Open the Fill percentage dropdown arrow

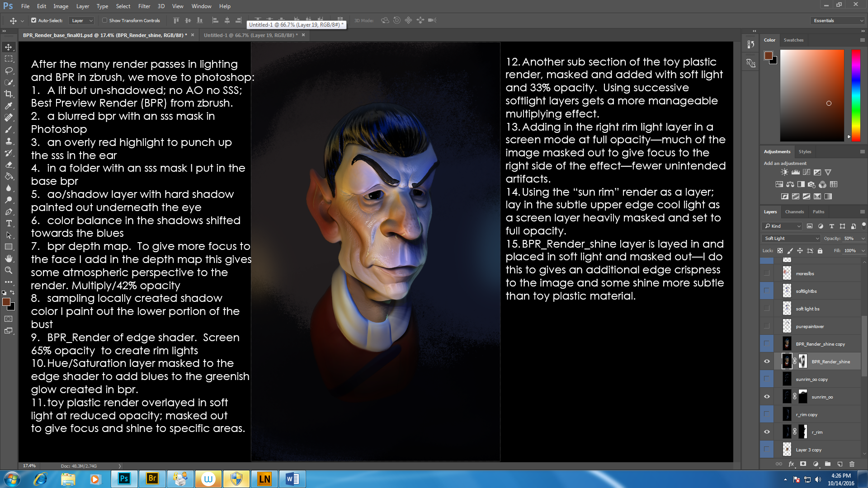tap(863, 251)
